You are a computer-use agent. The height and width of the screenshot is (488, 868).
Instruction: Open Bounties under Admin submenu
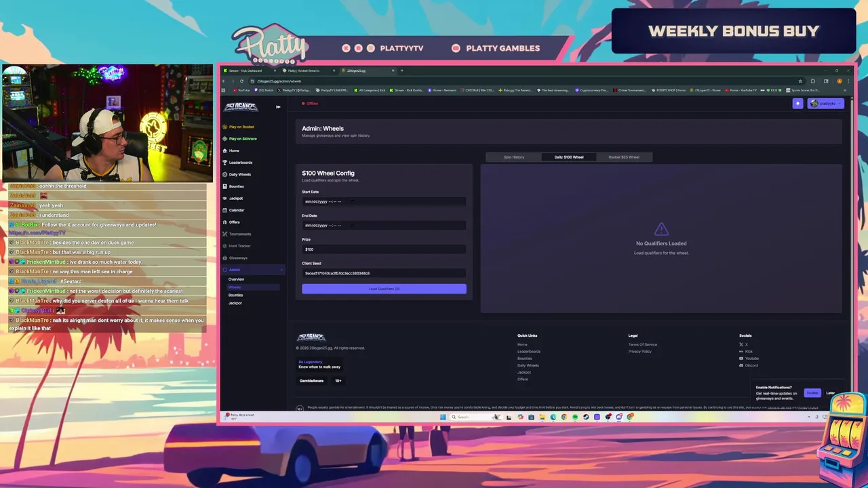click(x=235, y=295)
